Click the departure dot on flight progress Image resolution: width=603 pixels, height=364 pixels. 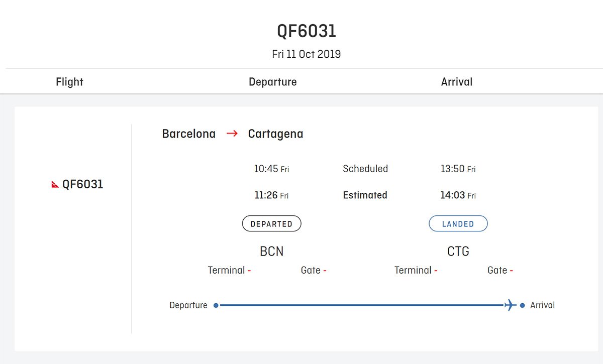pyautogui.click(x=216, y=305)
